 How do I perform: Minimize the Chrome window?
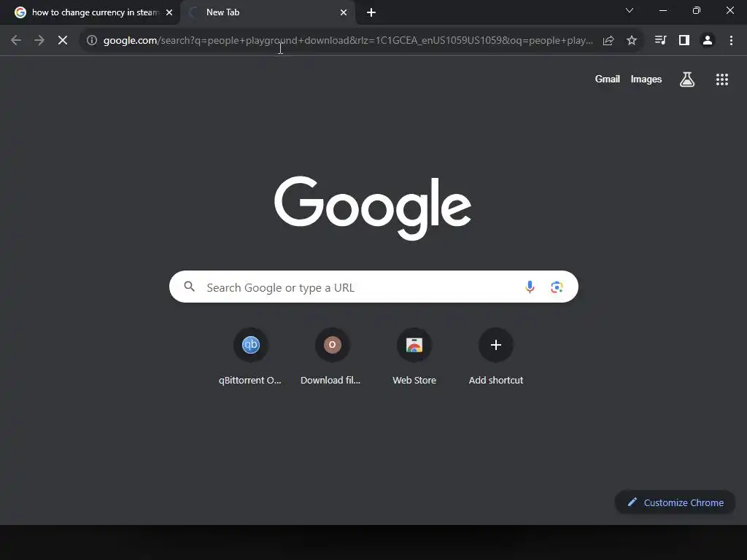pyautogui.click(x=662, y=10)
